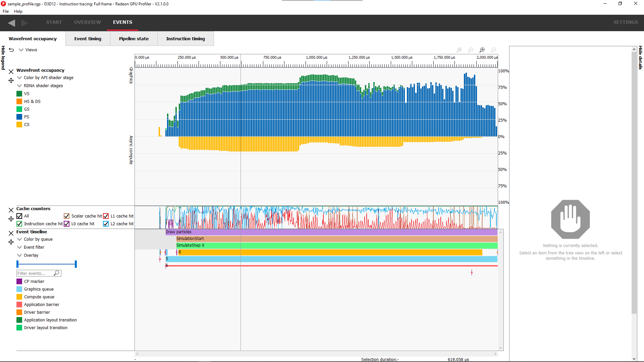Disable the Instruction cache hit checkbox
The image size is (644, 362).
coord(19,224)
